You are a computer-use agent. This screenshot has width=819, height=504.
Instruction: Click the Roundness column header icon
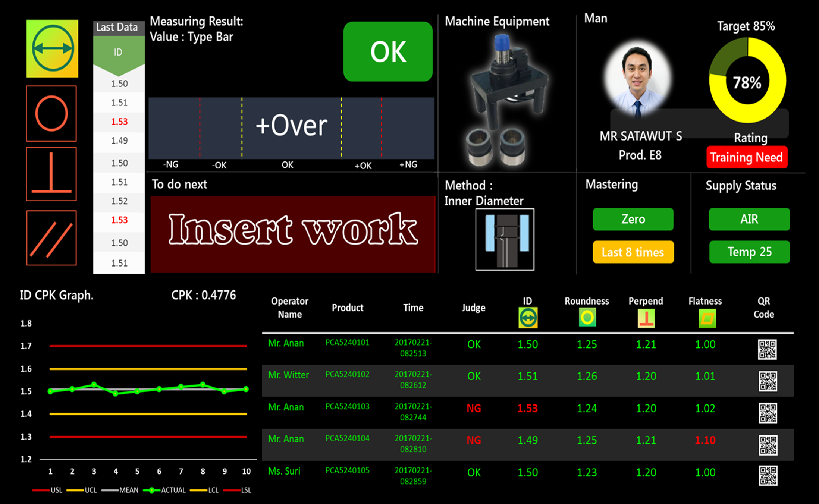(x=587, y=318)
